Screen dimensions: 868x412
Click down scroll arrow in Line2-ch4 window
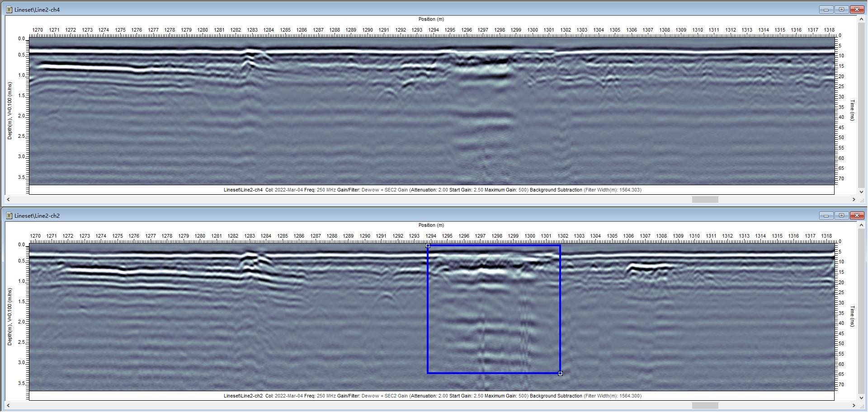click(861, 192)
